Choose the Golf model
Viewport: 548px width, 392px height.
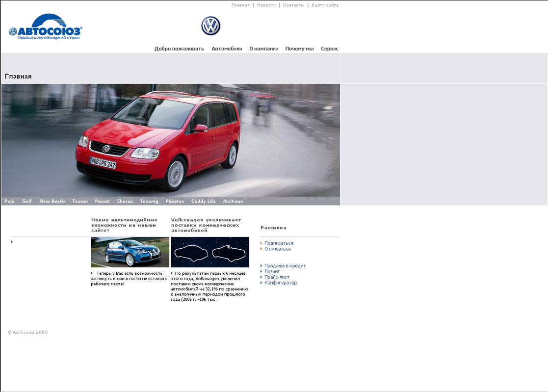[x=27, y=201]
